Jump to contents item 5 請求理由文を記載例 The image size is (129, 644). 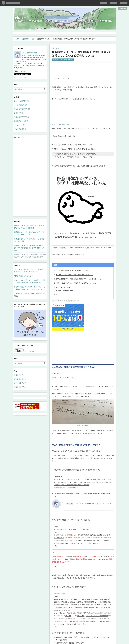click(63, 287)
